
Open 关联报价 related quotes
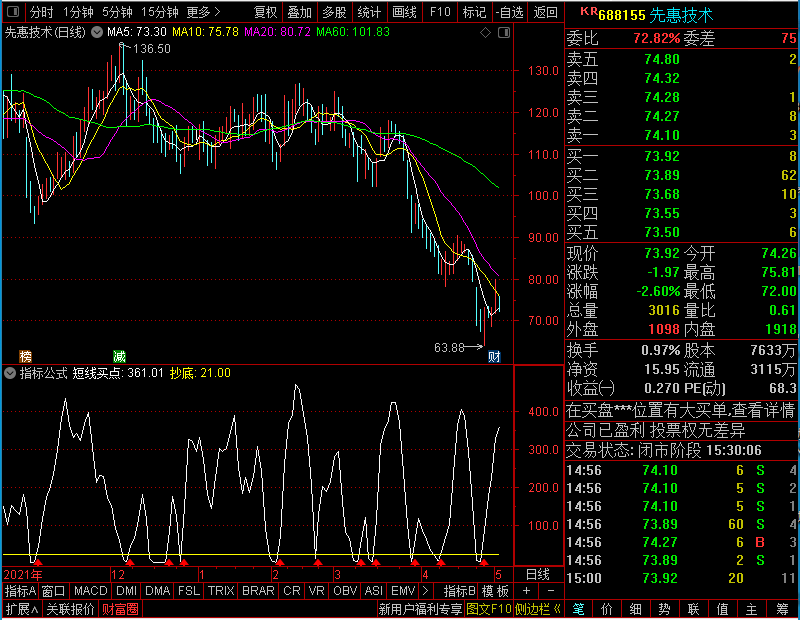[x=70, y=609]
